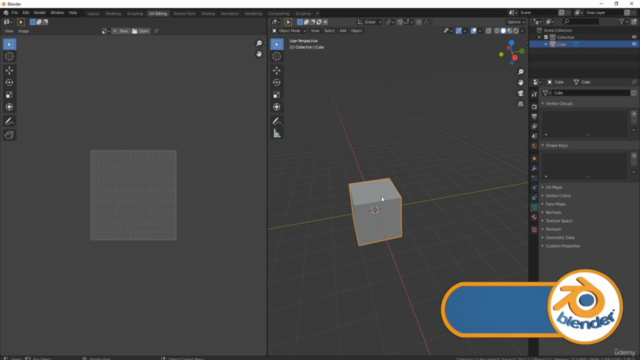Image resolution: width=640 pixels, height=360 pixels.
Task: Expand the Face Maps panel
Action: click(556, 204)
